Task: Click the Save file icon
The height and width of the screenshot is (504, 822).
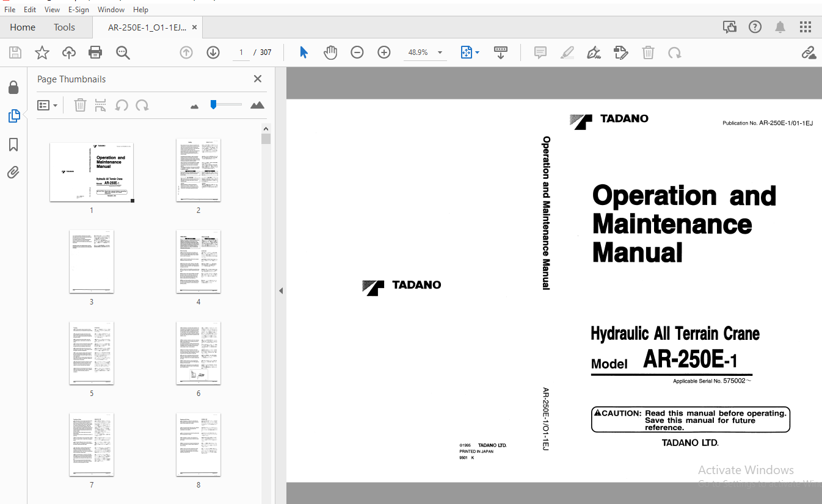Action: pos(15,53)
